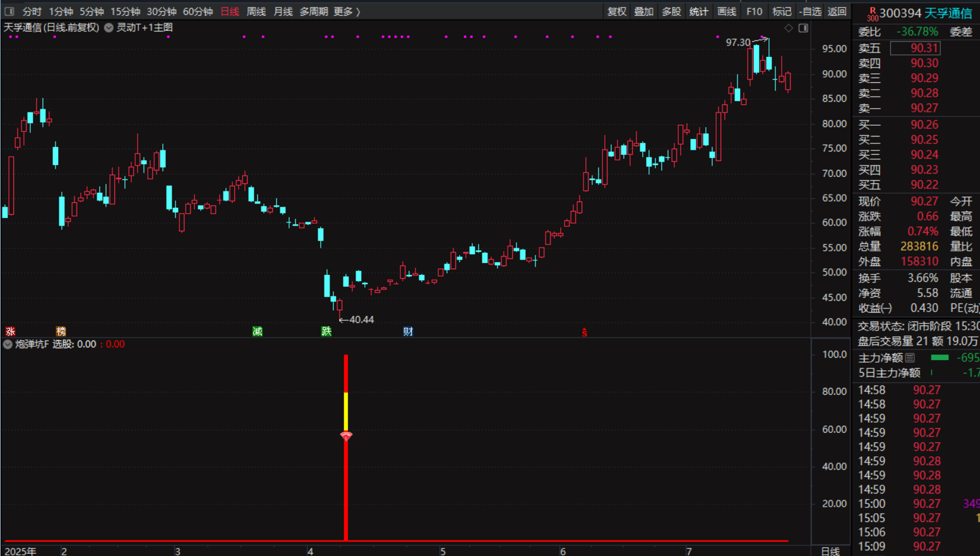Open the 炮弹坑F indicator dropdown
Screen dimensions: 980x556
coord(8,344)
